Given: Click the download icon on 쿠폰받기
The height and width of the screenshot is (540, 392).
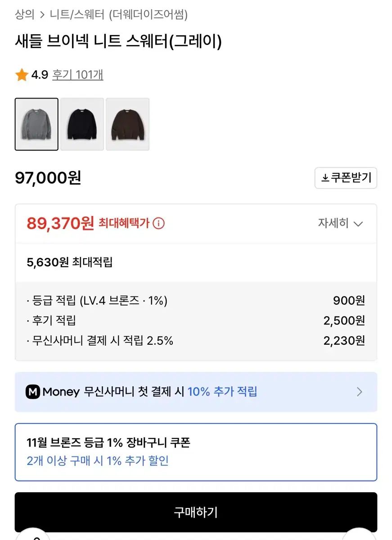Looking at the screenshot, I should click(325, 178).
